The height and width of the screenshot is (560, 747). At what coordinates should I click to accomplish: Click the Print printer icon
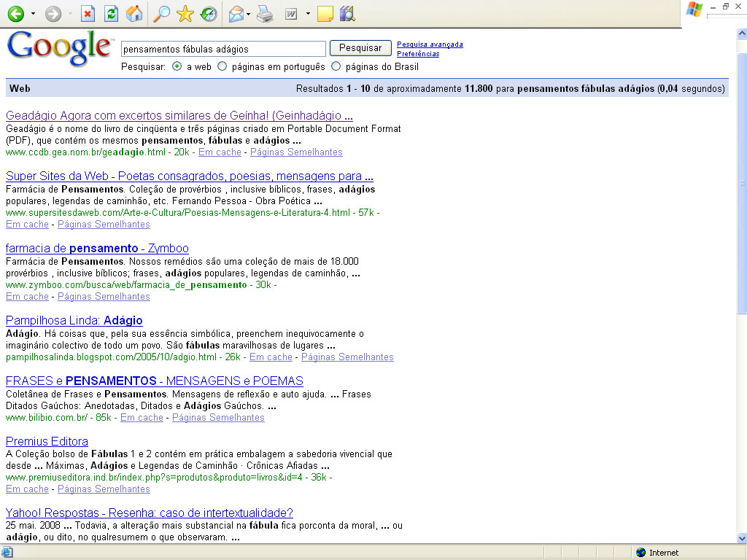click(x=265, y=14)
